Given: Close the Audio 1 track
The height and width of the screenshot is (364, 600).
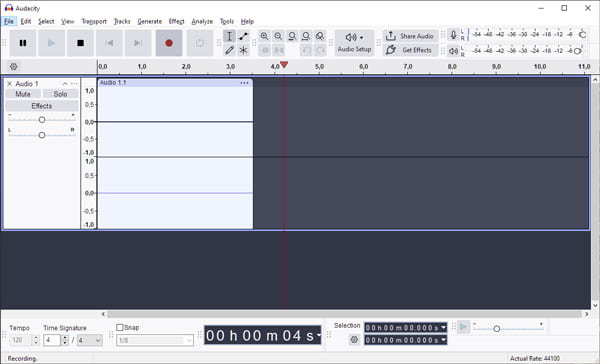Looking at the screenshot, I should pyautogui.click(x=10, y=84).
